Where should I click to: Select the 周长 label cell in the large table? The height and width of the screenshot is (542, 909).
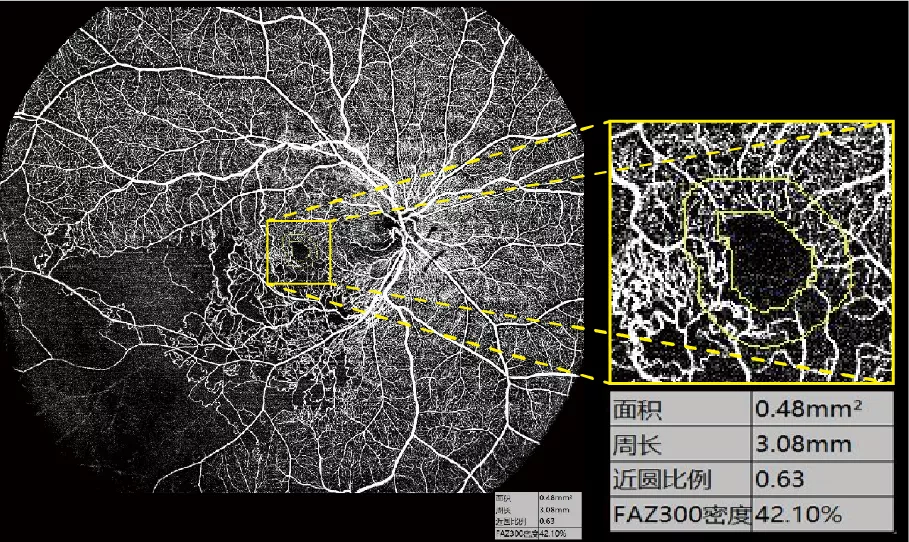tap(681, 445)
